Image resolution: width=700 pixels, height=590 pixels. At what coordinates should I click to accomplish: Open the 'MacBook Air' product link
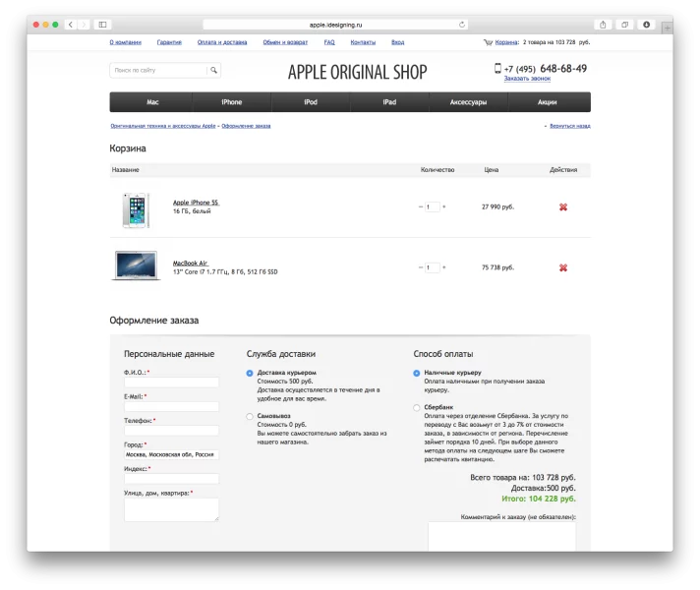[190, 264]
